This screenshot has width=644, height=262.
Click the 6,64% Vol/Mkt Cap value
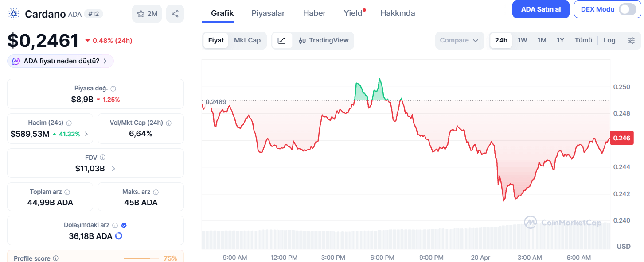click(x=141, y=134)
